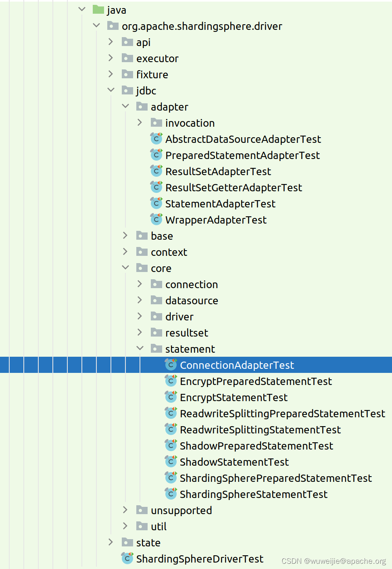Select ShardingSphereStatementTest file name
The image size is (392, 569).
point(254,494)
